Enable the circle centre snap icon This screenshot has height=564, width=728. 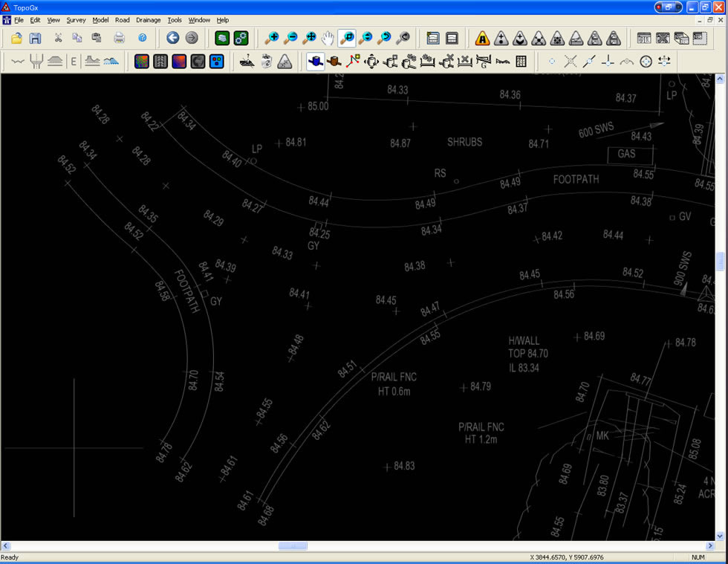point(646,62)
